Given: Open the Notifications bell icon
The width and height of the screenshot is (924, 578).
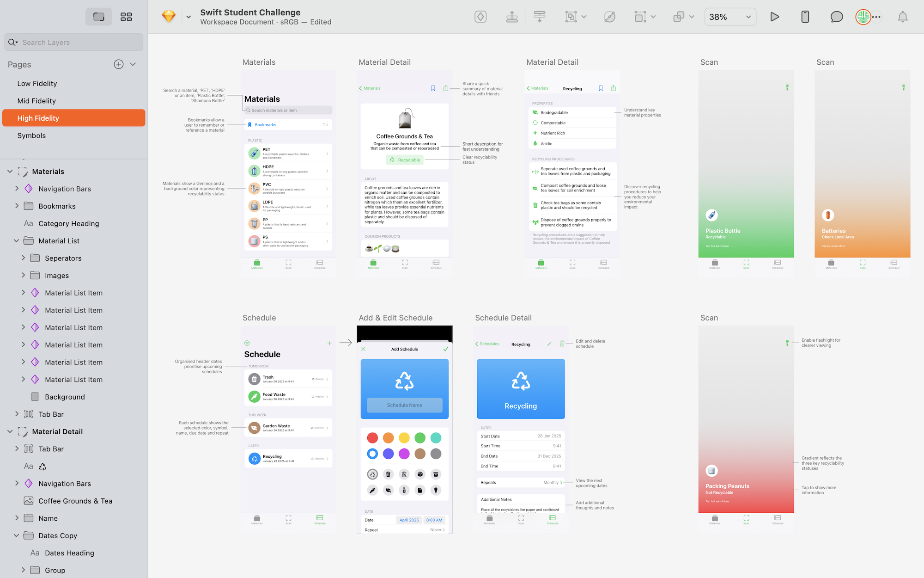Looking at the screenshot, I should [902, 17].
